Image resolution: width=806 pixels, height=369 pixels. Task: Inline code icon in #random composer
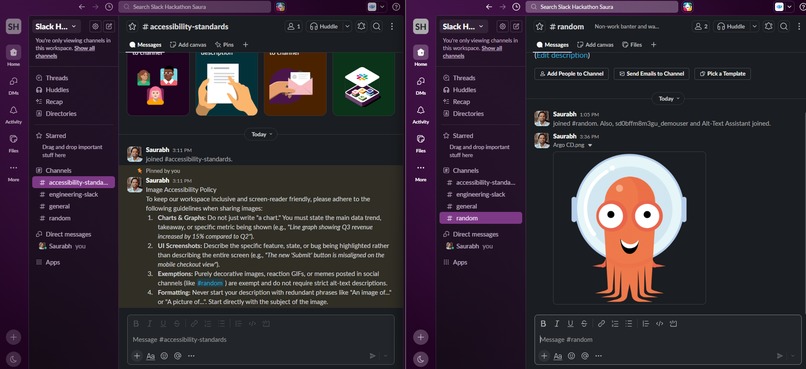tap(660, 323)
